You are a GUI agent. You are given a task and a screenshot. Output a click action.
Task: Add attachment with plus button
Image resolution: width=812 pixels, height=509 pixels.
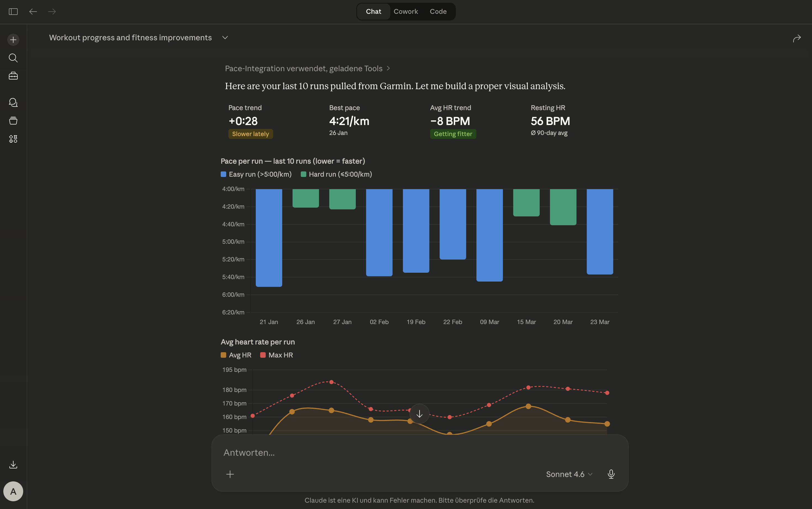point(230,474)
